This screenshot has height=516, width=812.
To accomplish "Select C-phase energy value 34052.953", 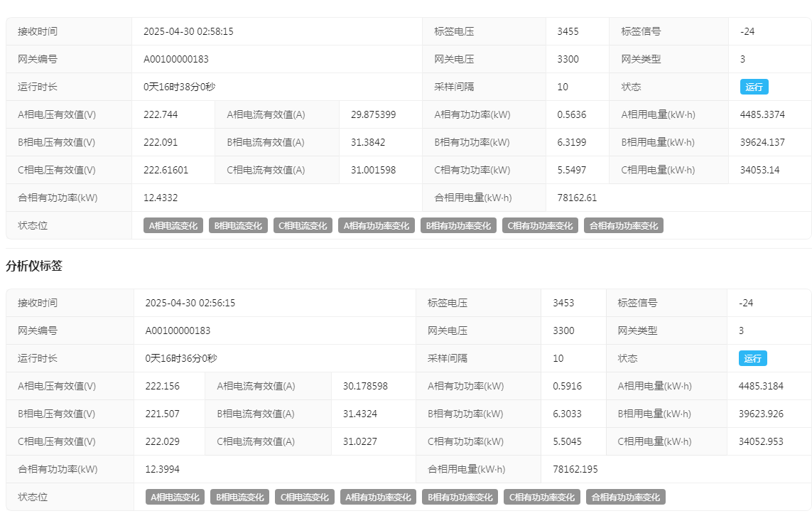I will pos(761,441).
